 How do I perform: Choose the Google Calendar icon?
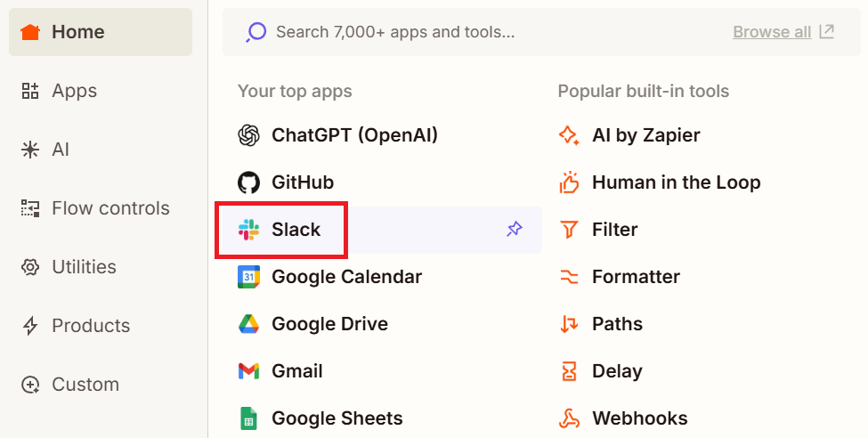point(248,277)
